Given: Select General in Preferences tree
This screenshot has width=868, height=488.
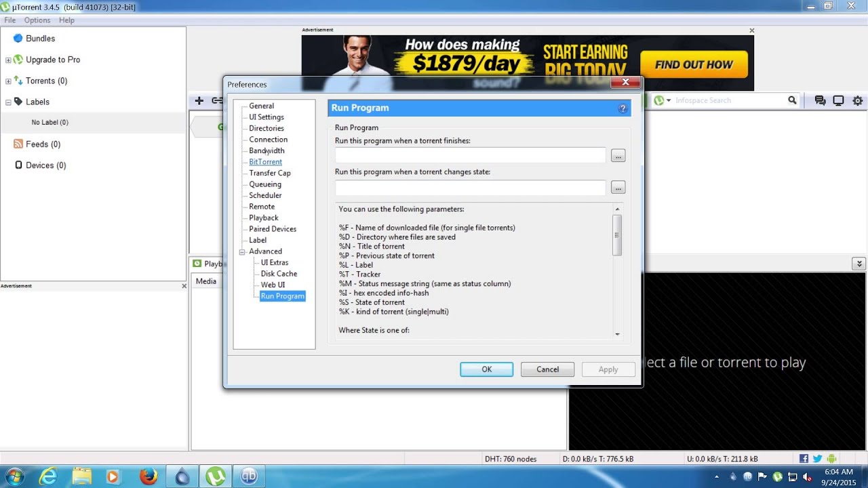Looking at the screenshot, I should (261, 106).
